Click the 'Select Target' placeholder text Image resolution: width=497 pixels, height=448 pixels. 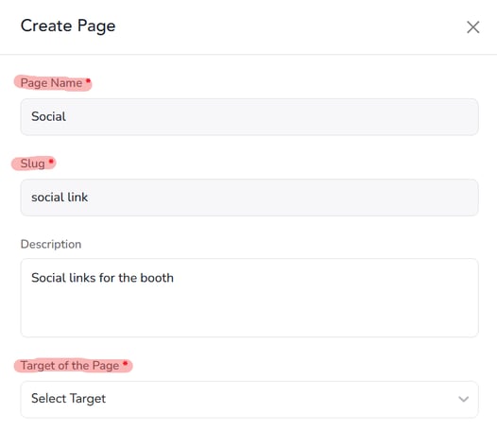pos(68,399)
